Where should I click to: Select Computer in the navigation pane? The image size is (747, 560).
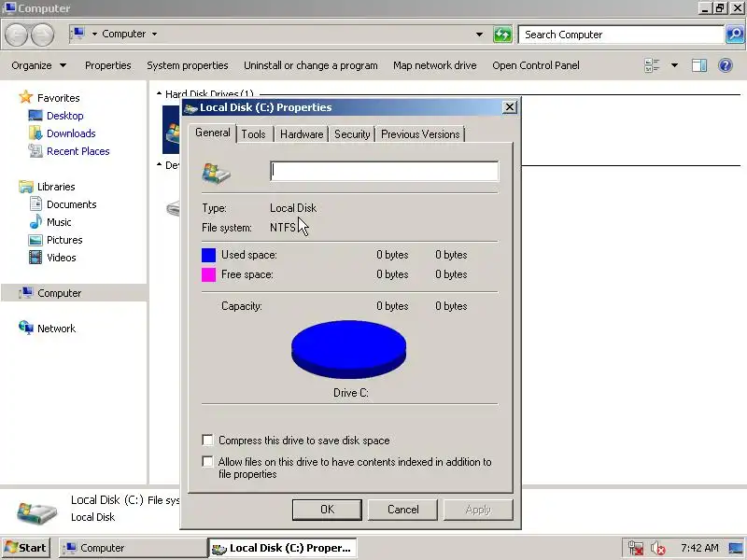pos(74,293)
